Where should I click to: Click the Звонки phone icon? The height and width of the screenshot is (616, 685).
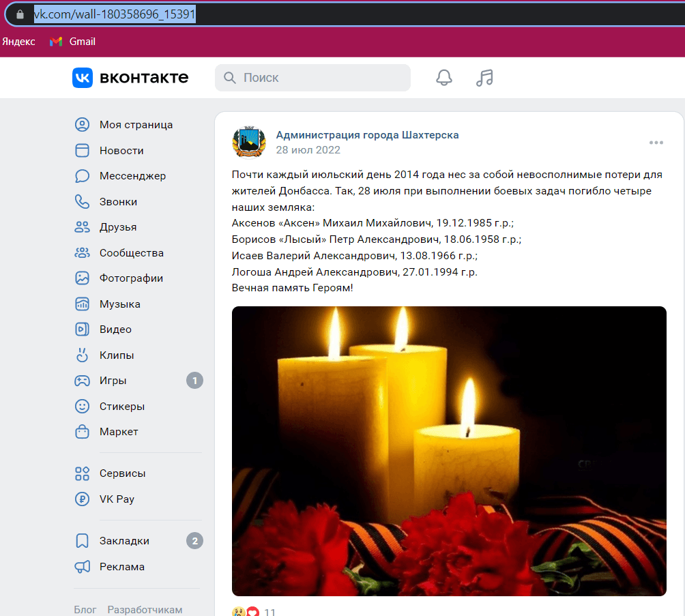(82, 201)
